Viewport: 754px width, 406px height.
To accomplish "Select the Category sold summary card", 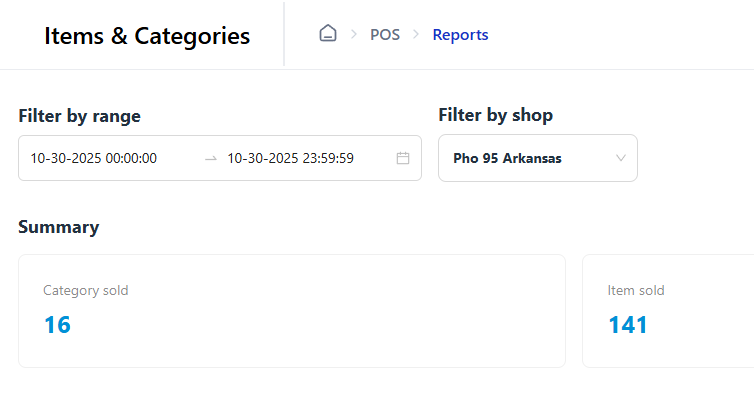I will (x=291, y=310).
